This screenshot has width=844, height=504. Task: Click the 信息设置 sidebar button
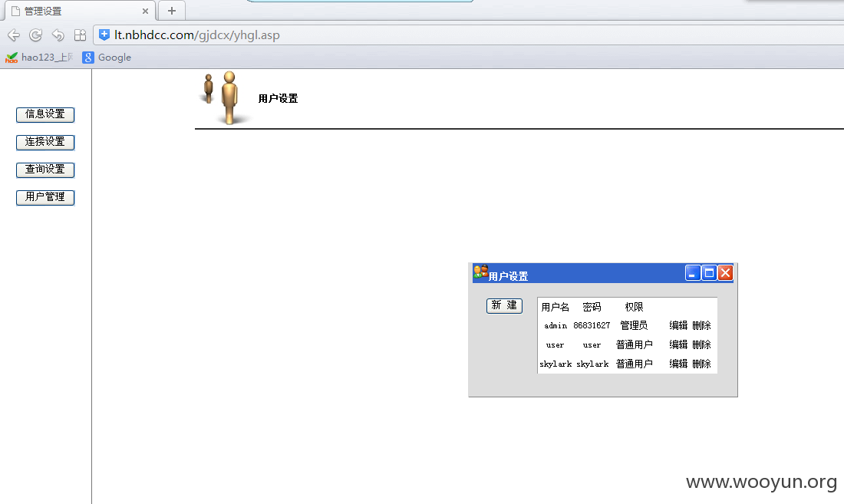[45, 114]
